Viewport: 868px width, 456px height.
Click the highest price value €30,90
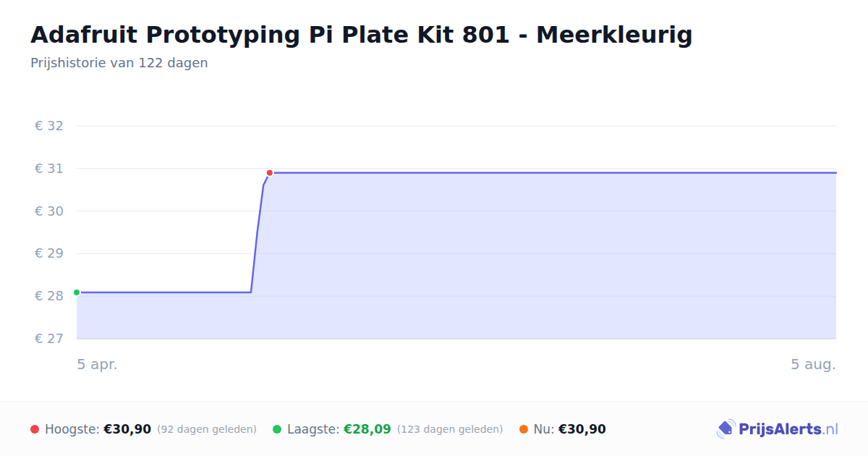point(127,429)
